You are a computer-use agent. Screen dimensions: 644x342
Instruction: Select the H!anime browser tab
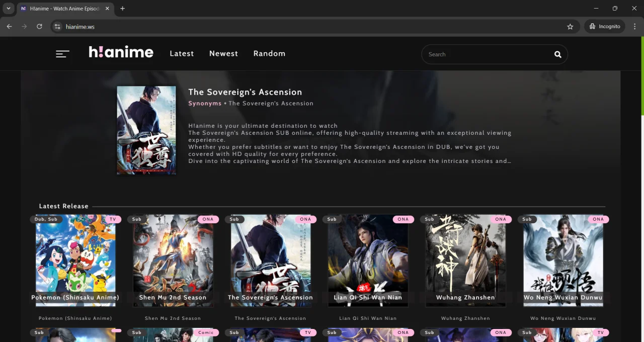tap(65, 9)
